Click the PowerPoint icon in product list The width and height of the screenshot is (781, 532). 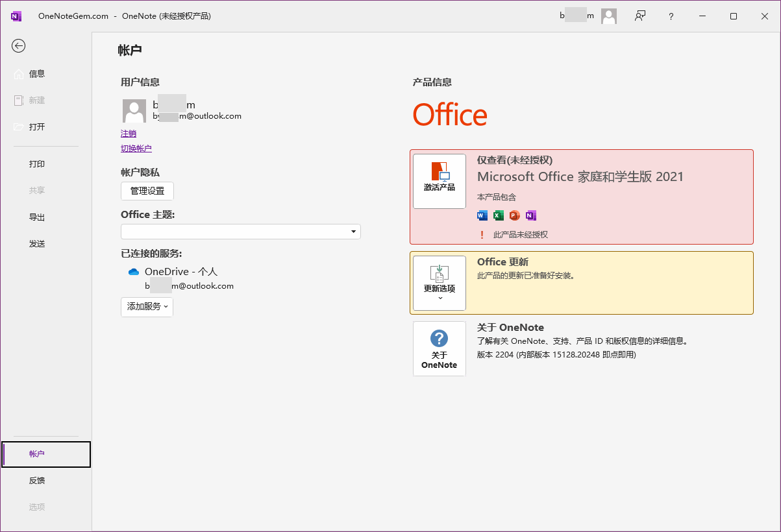(x=515, y=215)
